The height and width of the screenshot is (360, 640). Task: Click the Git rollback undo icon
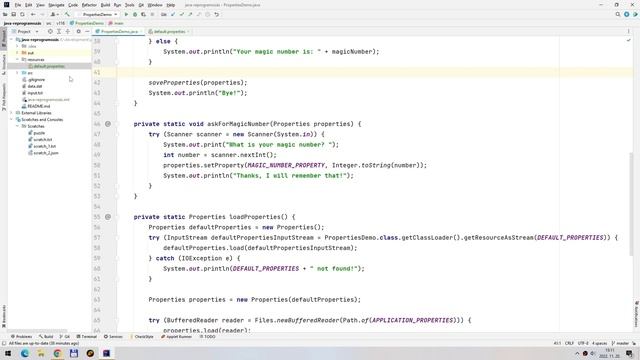pyautogui.click(x=217, y=14)
